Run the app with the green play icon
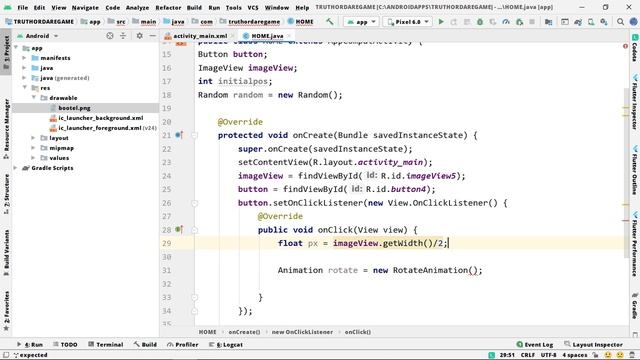 coord(441,22)
